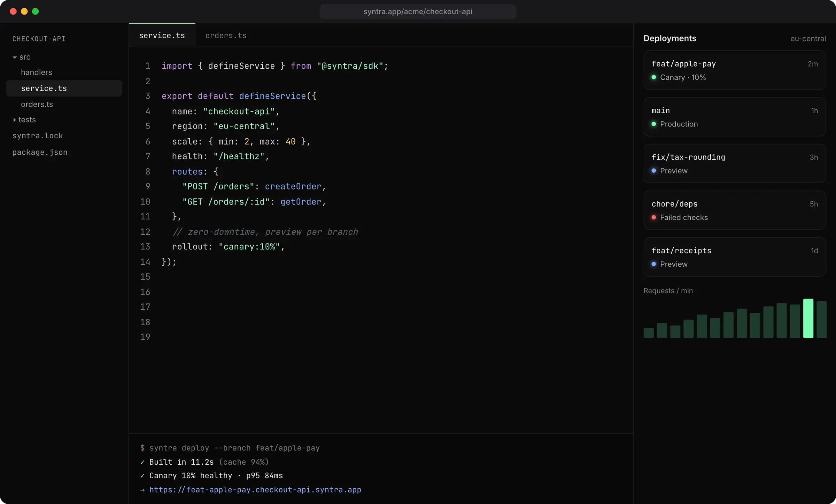Click the createOrder handler reference

point(293,187)
